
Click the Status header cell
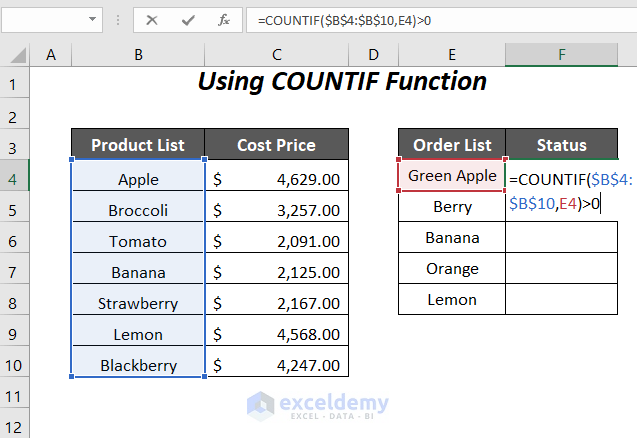[561, 145]
